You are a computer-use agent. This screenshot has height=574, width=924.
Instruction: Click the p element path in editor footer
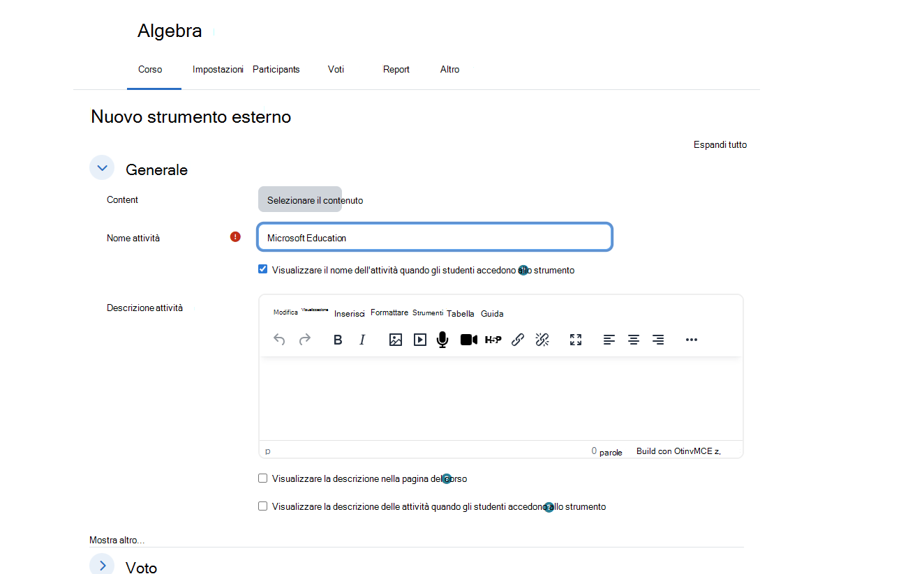[x=268, y=451]
